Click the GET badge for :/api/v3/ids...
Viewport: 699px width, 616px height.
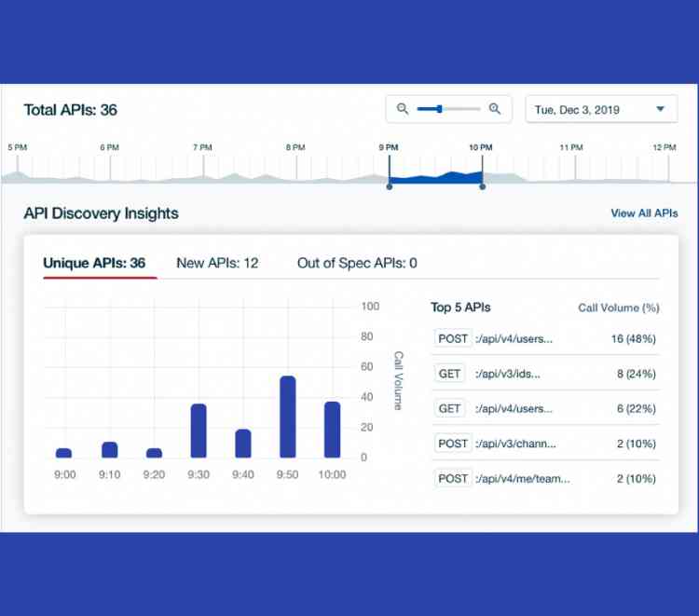coord(449,374)
